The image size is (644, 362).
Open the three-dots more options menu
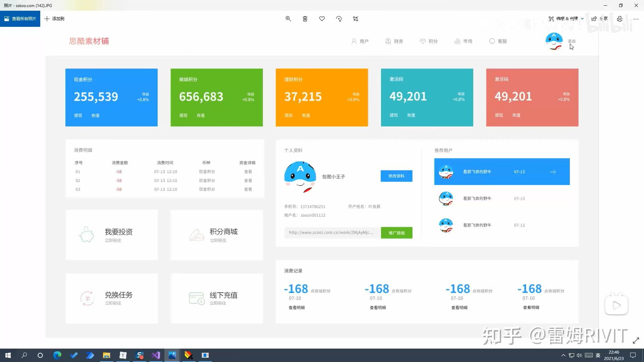pyautogui.click(x=636, y=19)
